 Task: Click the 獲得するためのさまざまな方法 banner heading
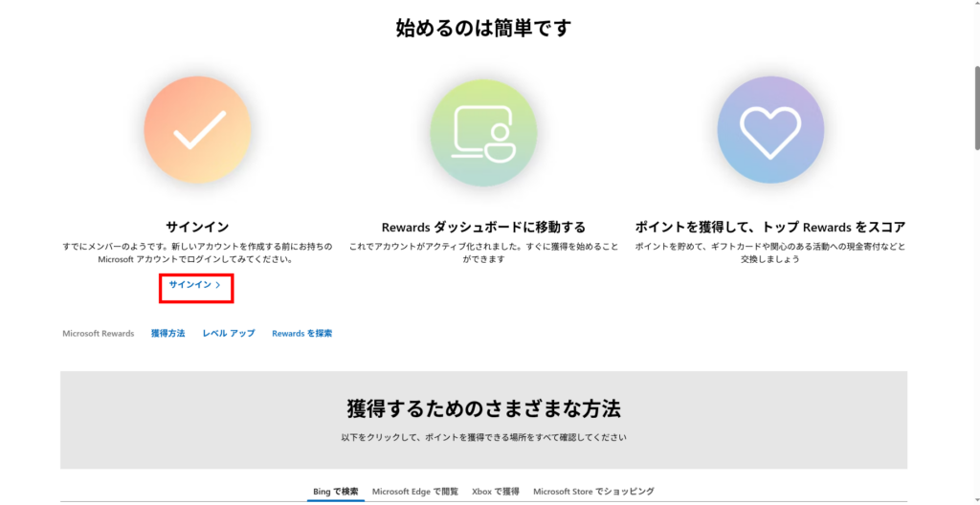(x=483, y=409)
